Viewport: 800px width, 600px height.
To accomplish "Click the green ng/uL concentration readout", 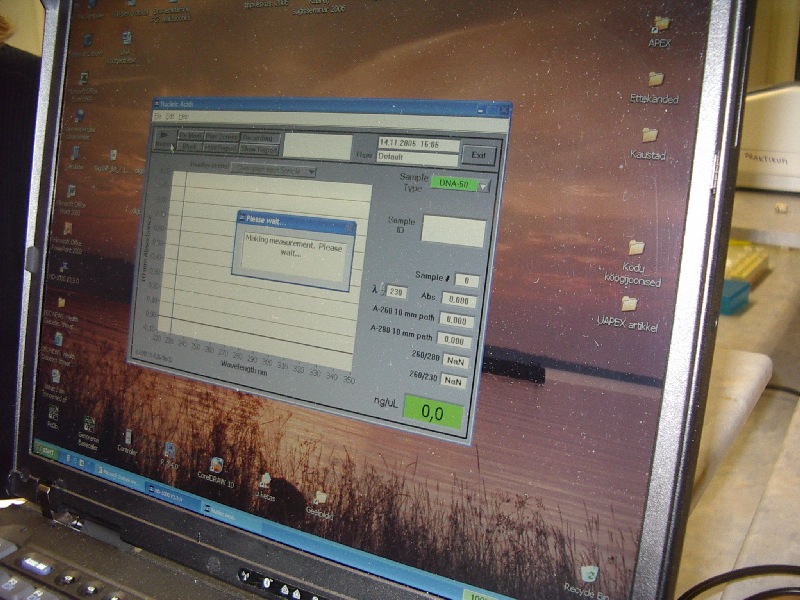I will pyautogui.click(x=433, y=412).
